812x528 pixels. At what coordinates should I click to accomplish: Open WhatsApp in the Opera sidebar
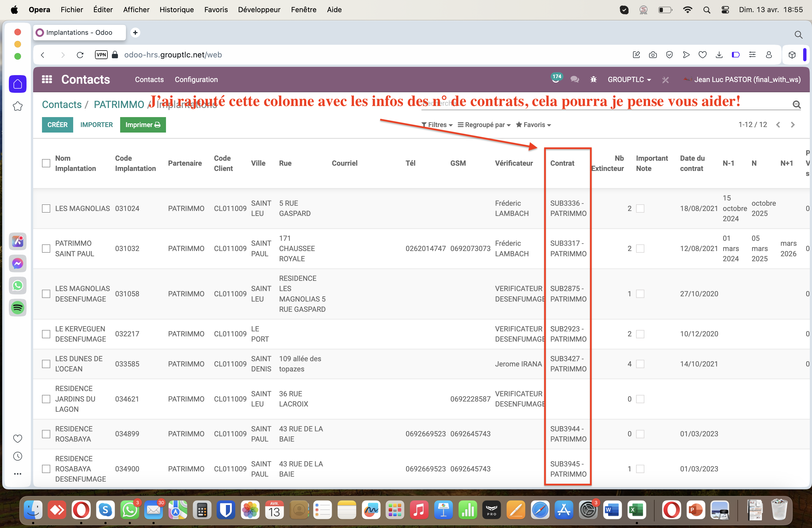coord(18,286)
